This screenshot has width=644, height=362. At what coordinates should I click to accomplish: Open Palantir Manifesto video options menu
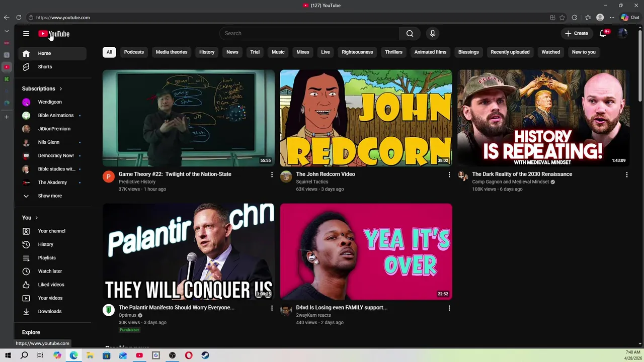tap(272, 308)
